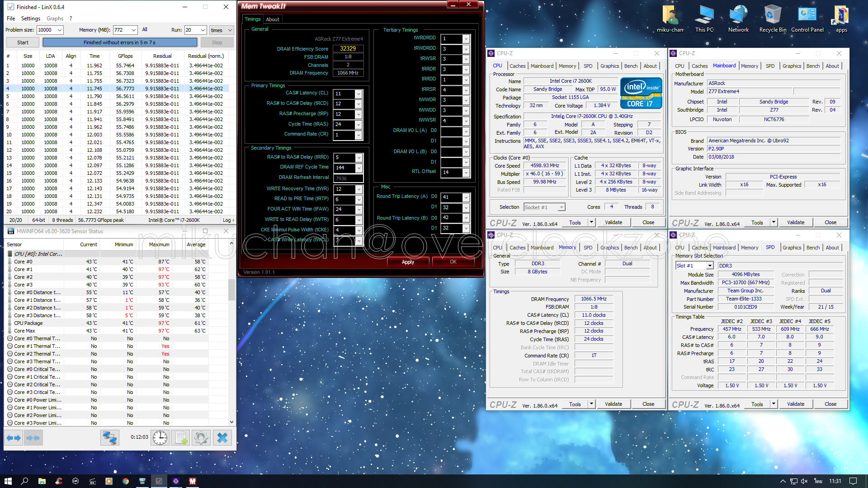Open File Explorer from taskbar
Viewport: 868px width, 488px height.
pyautogui.click(x=42, y=481)
